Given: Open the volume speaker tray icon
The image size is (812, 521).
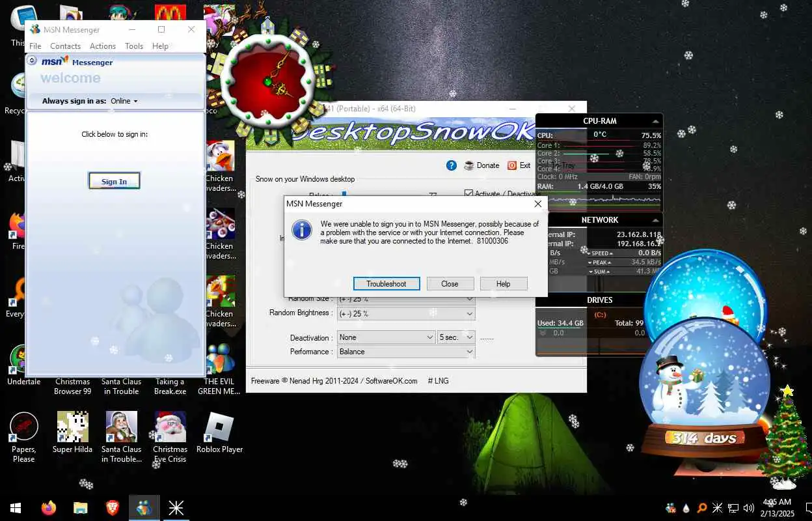Looking at the screenshot, I should point(748,508).
